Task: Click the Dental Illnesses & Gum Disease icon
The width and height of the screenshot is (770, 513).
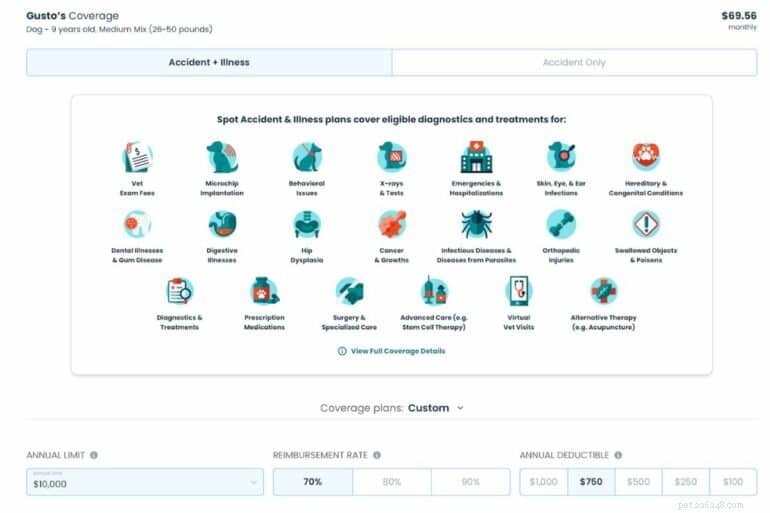Action: click(138, 224)
